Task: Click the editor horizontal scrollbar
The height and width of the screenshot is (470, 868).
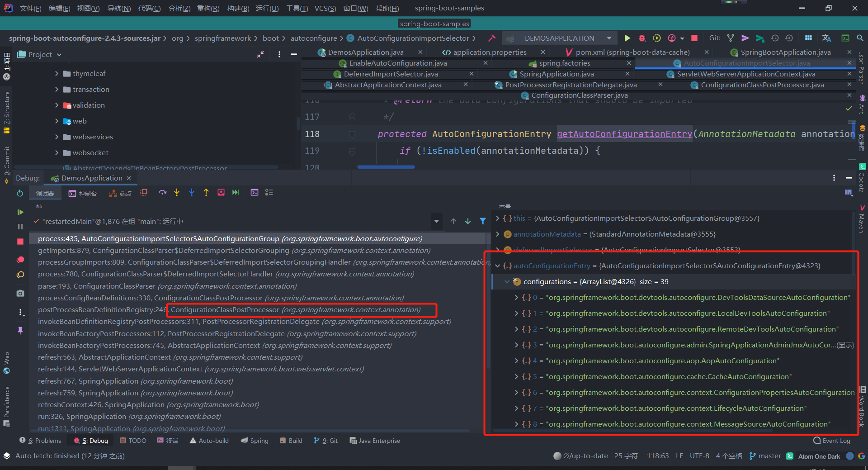Action: tap(386, 167)
